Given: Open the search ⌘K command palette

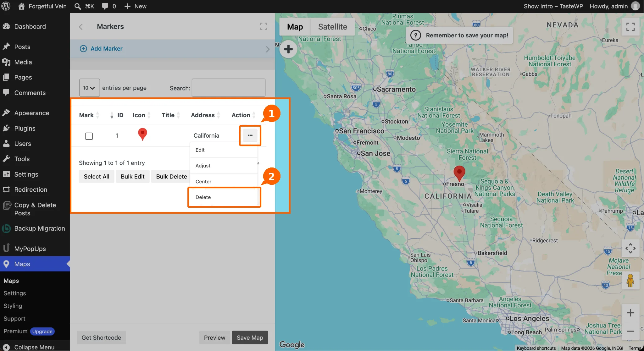Looking at the screenshot, I should [x=84, y=6].
